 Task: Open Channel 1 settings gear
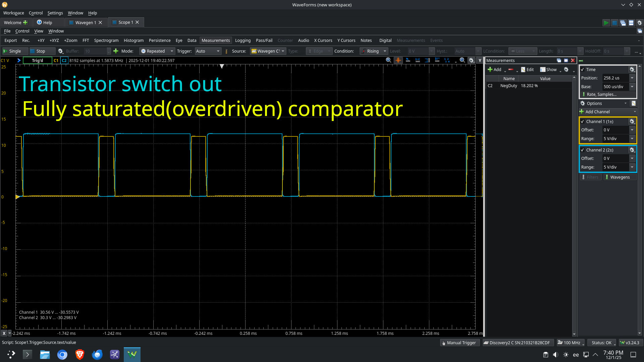[632, 122]
